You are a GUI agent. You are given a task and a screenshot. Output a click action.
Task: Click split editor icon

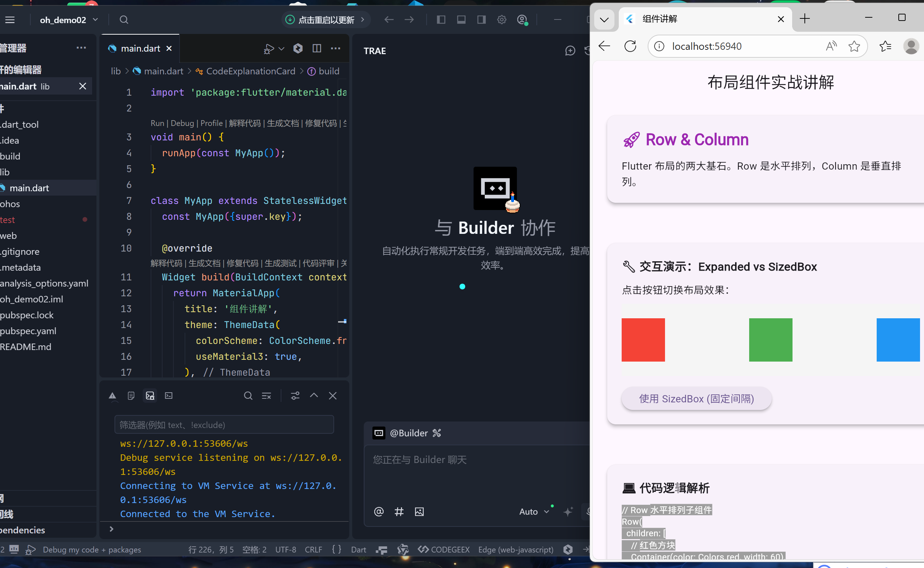click(x=316, y=48)
